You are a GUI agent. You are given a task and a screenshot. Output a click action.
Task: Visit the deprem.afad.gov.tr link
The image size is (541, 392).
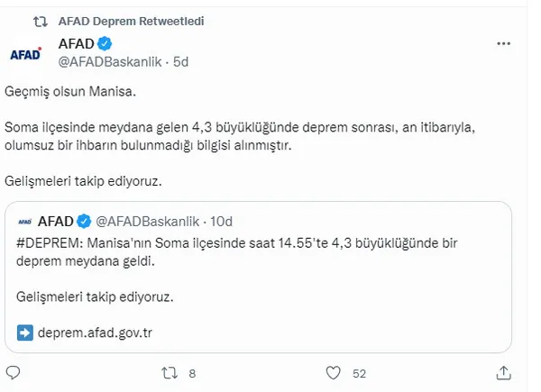tap(95, 333)
